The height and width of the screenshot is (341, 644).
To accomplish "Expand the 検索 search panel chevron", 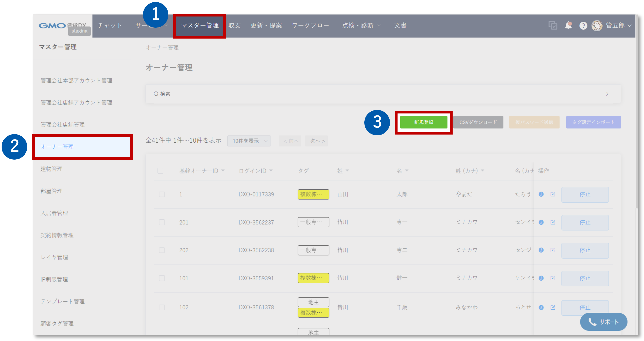I will tap(607, 94).
